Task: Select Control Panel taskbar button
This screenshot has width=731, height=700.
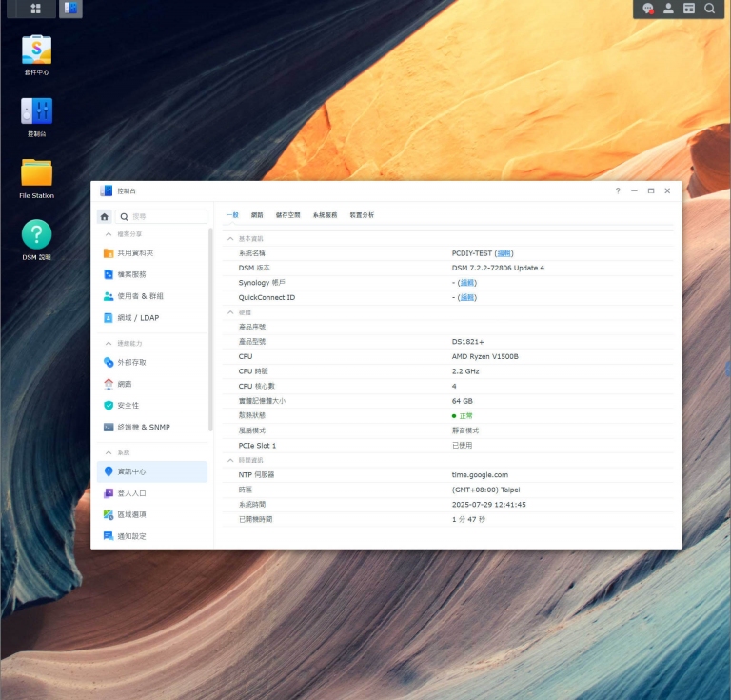Action: pos(70,9)
